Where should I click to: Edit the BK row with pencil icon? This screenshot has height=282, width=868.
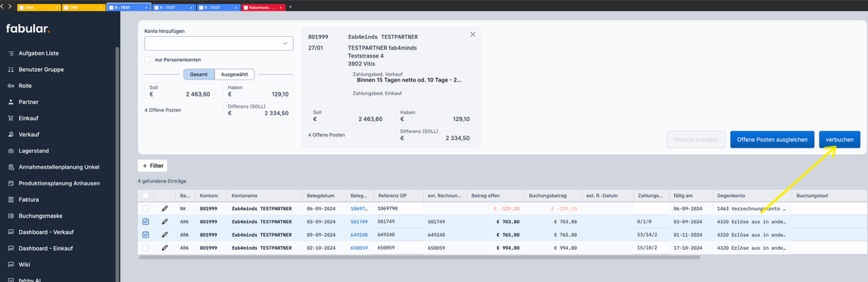point(165,209)
